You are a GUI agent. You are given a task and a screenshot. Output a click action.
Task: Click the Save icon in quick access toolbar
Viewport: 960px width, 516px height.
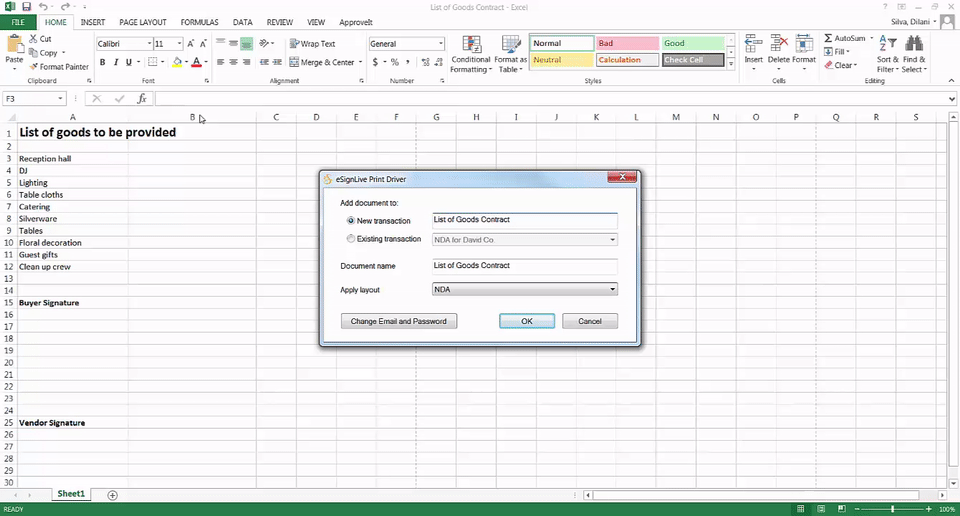click(x=26, y=7)
